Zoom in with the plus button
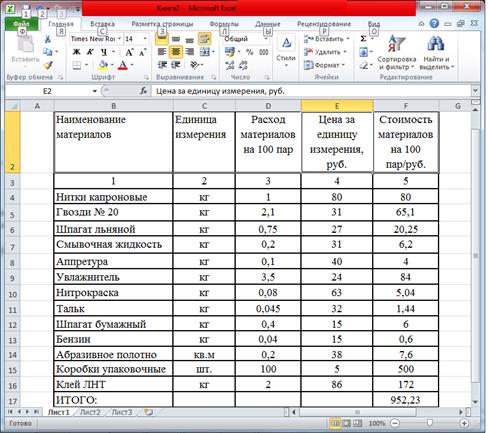Image resolution: width=490 pixels, height=433 pixels. 464,423
